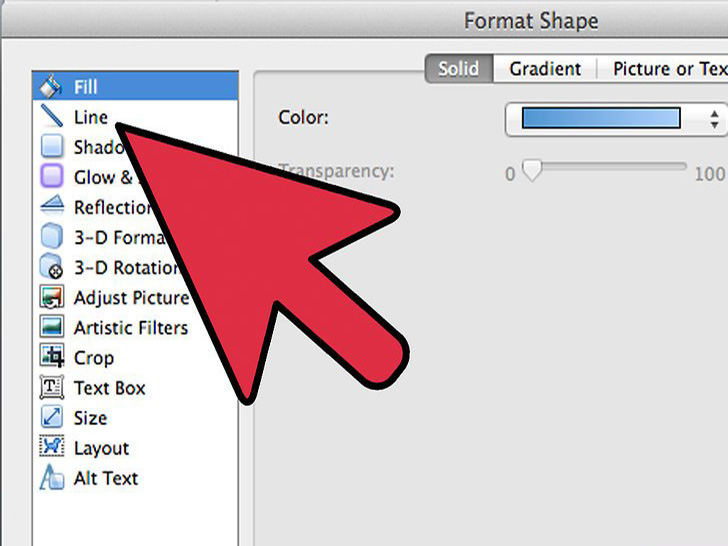Image resolution: width=728 pixels, height=546 pixels.
Task: Select the Artistic Filters icon
Action: [51, 327]
